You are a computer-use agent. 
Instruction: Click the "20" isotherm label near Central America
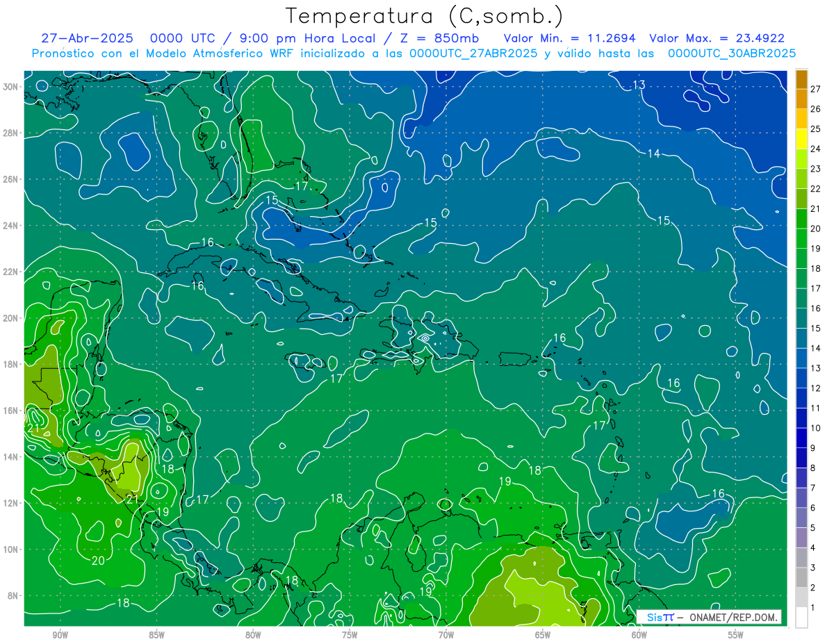pyautogui.click(x=98, y=561)
